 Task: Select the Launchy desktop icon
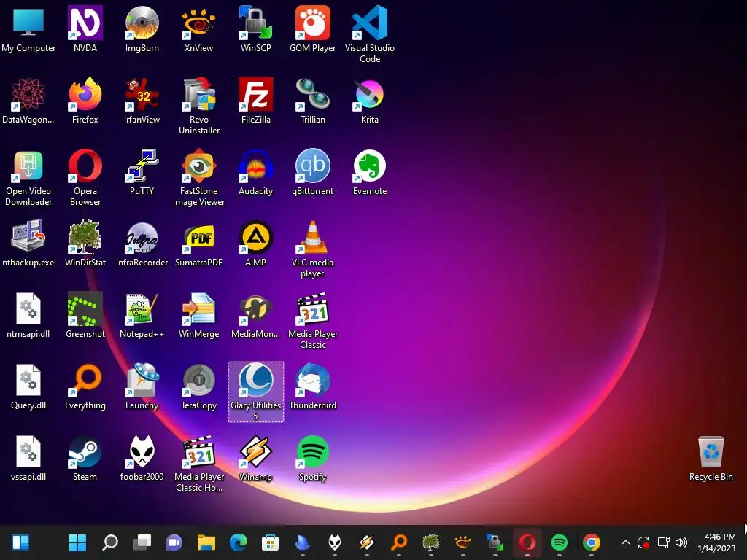pos(142,386)
